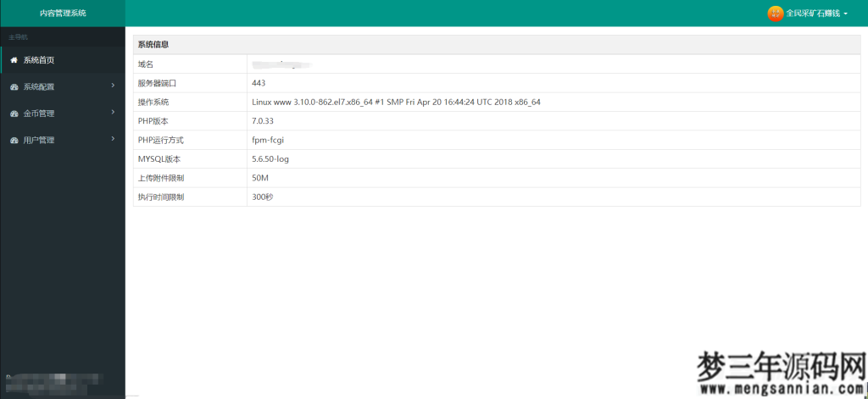Click the 服务器端口 value 443
The width and height of the screenshot is (868, 399).
[x=259, y=83]
